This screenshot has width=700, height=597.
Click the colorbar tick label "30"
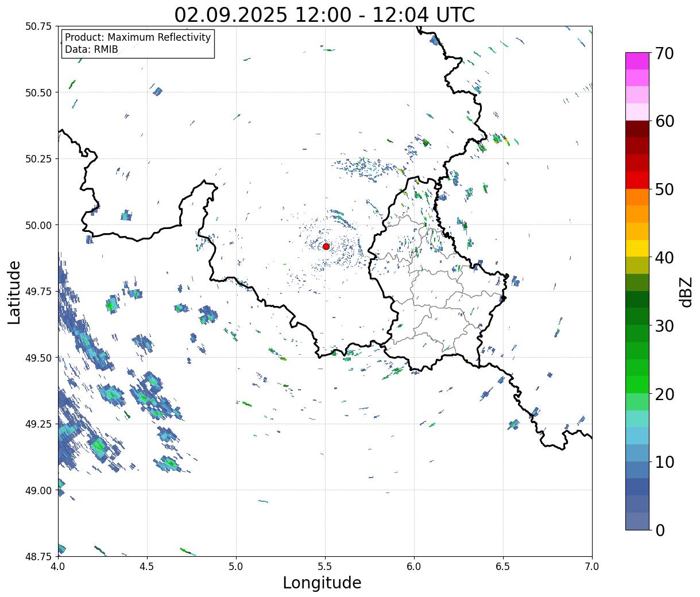pyautogui.click(x=664, y=325)
